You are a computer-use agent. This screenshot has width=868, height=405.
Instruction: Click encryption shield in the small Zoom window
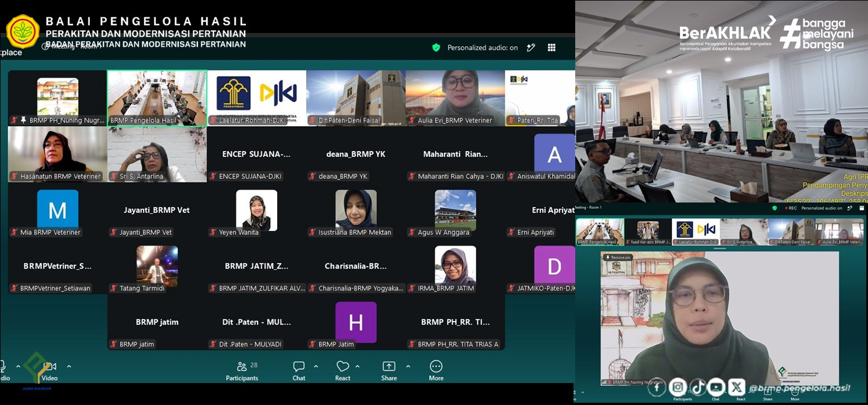(x=775, y=208)
